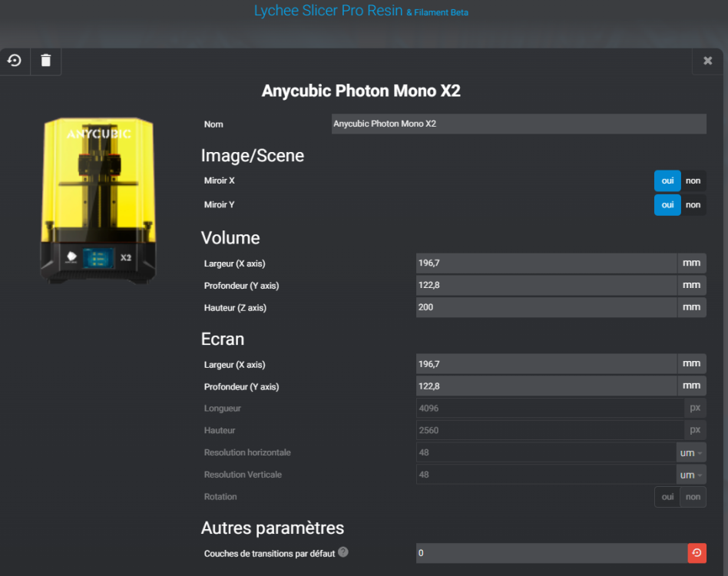
Task: Click the Couches de transitions par défaut label
Action: tap(270, 554)
